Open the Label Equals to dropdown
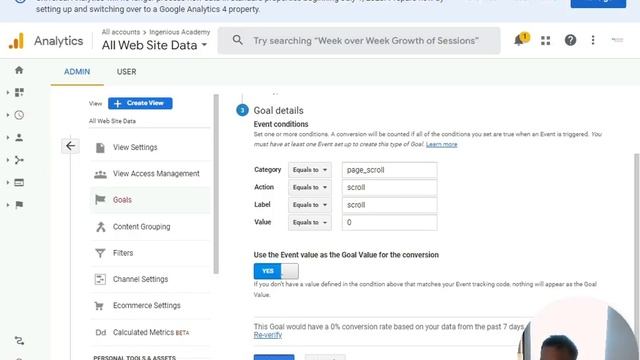640x360 pixels. click(x=310, y=205)
